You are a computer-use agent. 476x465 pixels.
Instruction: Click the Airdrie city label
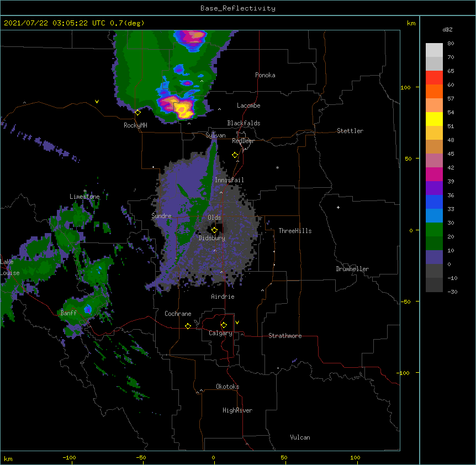223,297
